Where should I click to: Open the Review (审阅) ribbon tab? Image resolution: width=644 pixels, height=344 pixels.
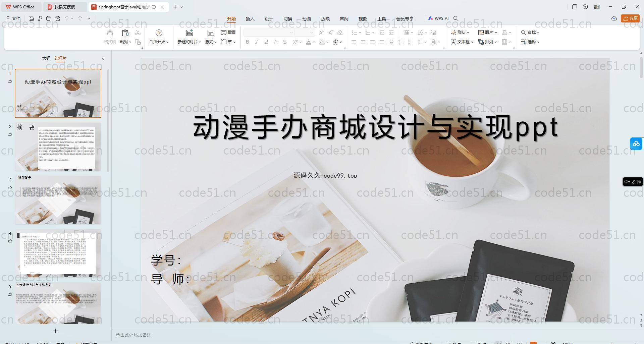(x=344, y=19)
